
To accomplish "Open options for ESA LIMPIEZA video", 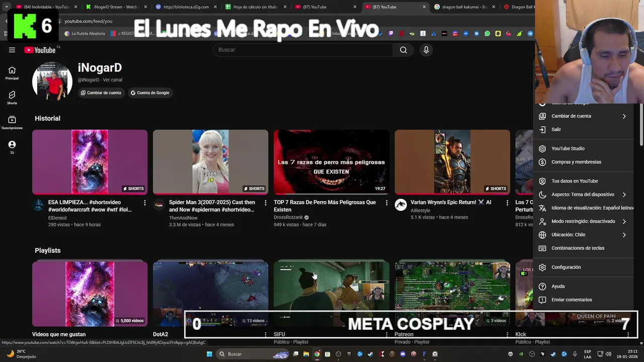I will 145,203.
